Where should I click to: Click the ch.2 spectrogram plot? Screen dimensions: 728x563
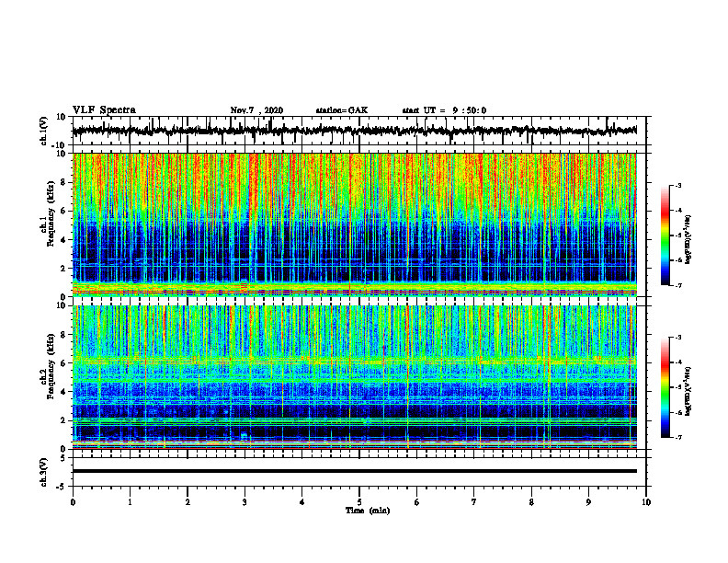point(355,377)
